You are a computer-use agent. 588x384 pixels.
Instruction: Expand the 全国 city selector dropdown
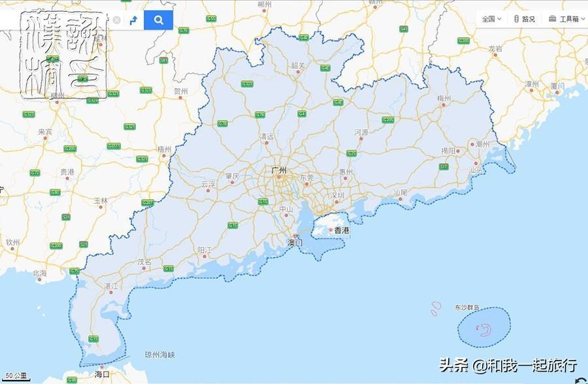click(x=491, y=19)
